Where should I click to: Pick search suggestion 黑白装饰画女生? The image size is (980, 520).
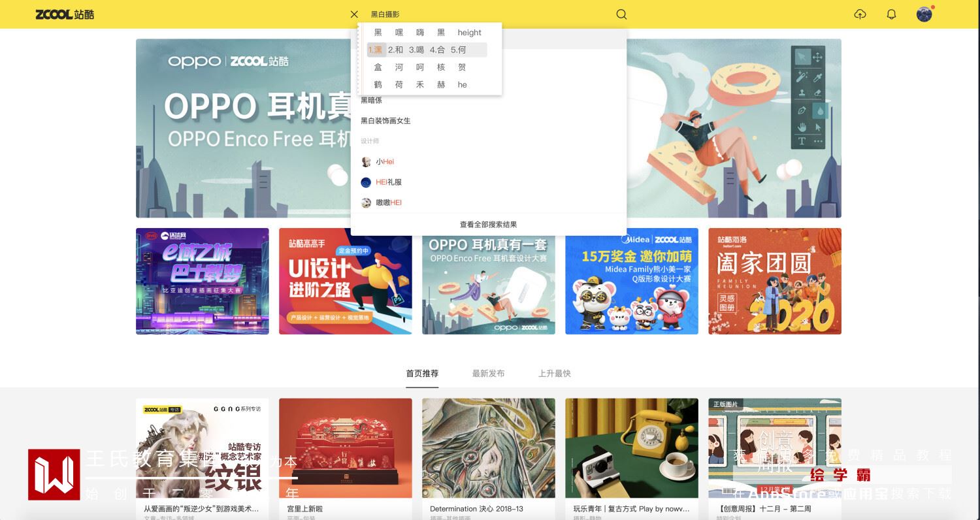coord(385,121)
